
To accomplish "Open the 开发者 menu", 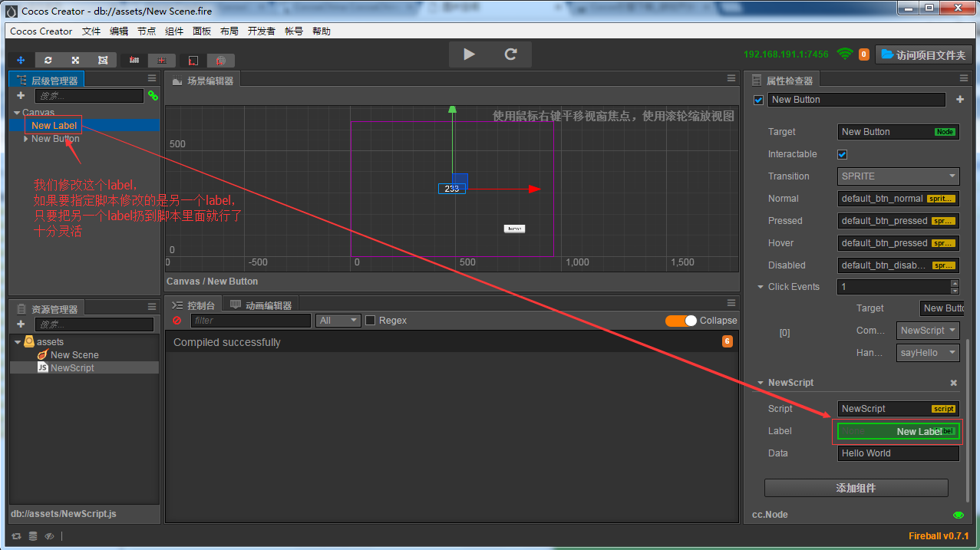I will pos(261,31).
